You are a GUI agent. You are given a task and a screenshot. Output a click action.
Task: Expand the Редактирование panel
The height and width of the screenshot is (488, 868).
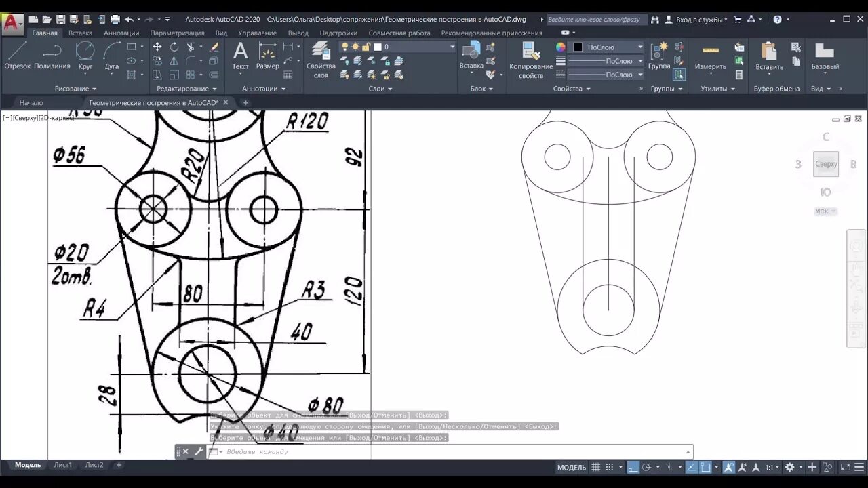[186, 89]
